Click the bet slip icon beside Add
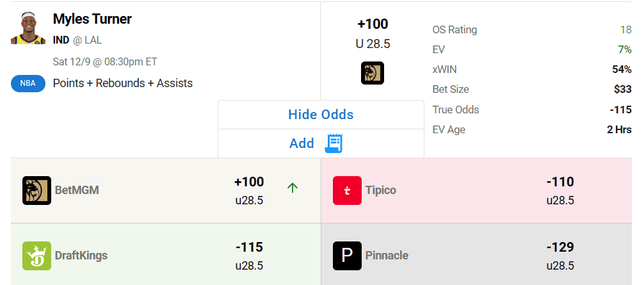This screenshot has height=285, width=644. tap(334, 143)
